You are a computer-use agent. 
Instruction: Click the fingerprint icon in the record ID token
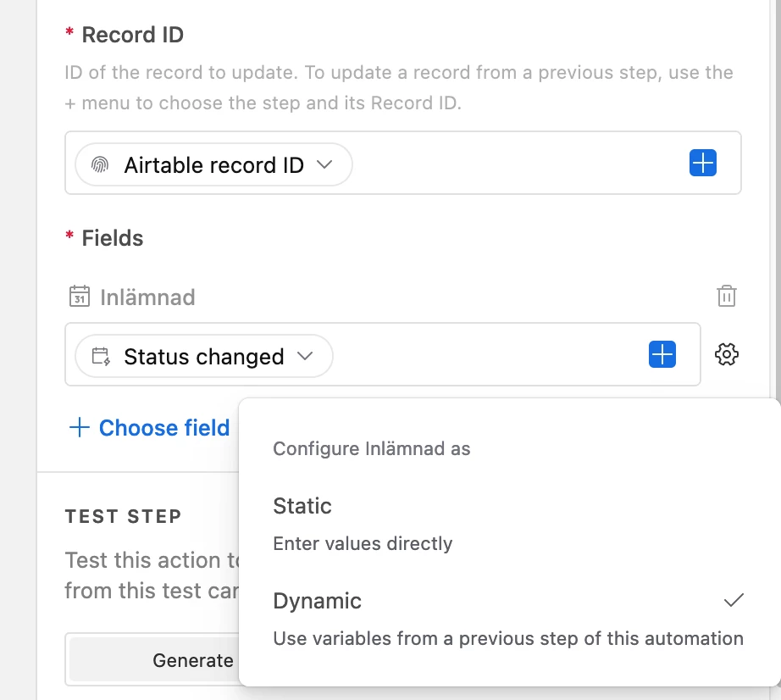[100, 164]
